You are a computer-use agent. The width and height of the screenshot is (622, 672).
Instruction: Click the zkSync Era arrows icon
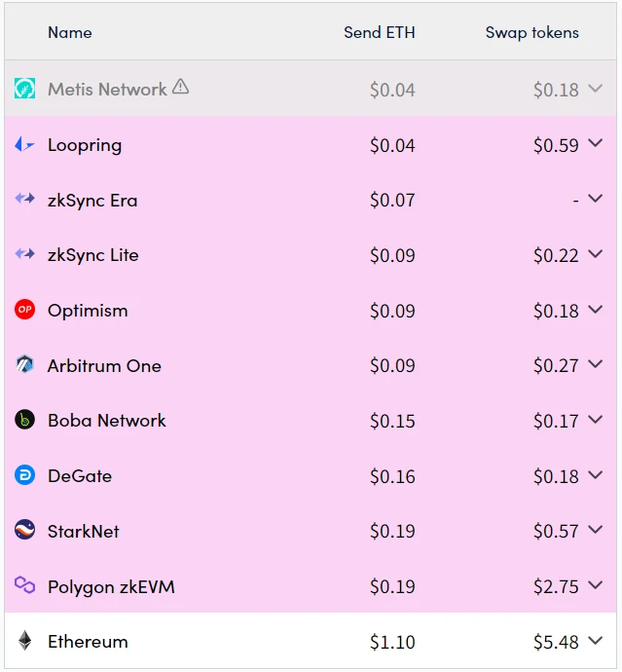tap(24, 199)
